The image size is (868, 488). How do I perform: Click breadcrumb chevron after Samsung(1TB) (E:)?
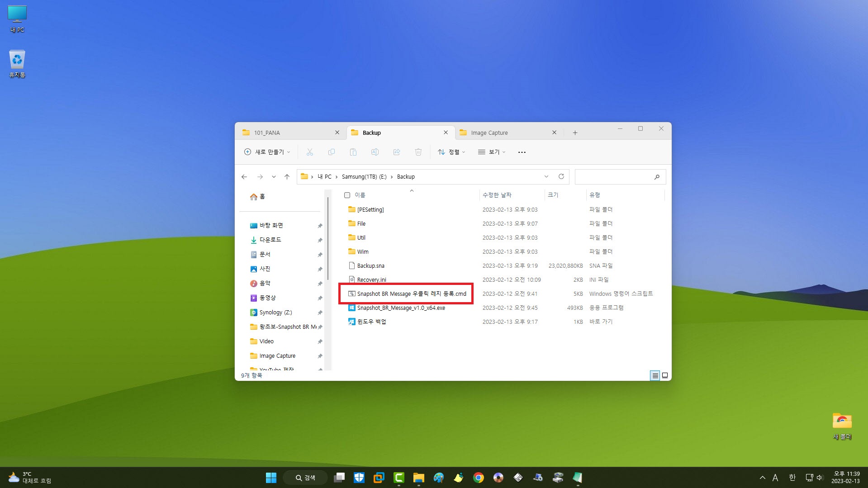[x=392, y=177]
